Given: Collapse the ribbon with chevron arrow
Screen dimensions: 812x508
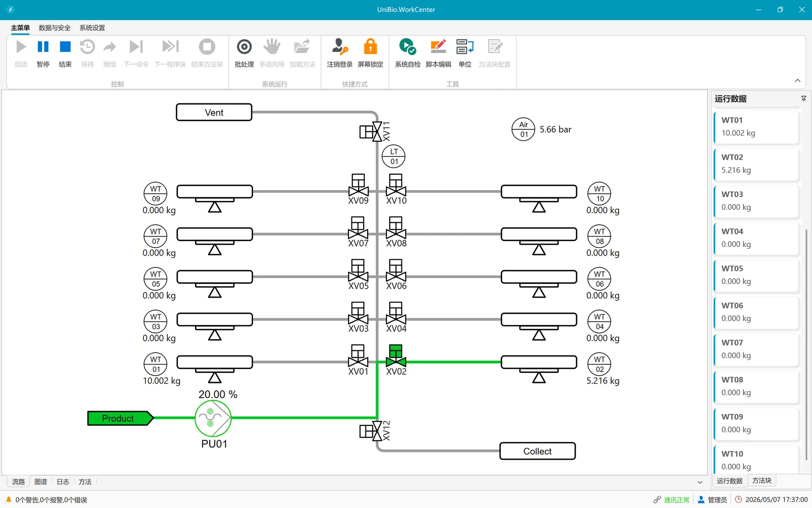Looking at the screenshot, I should click(798, 81).
